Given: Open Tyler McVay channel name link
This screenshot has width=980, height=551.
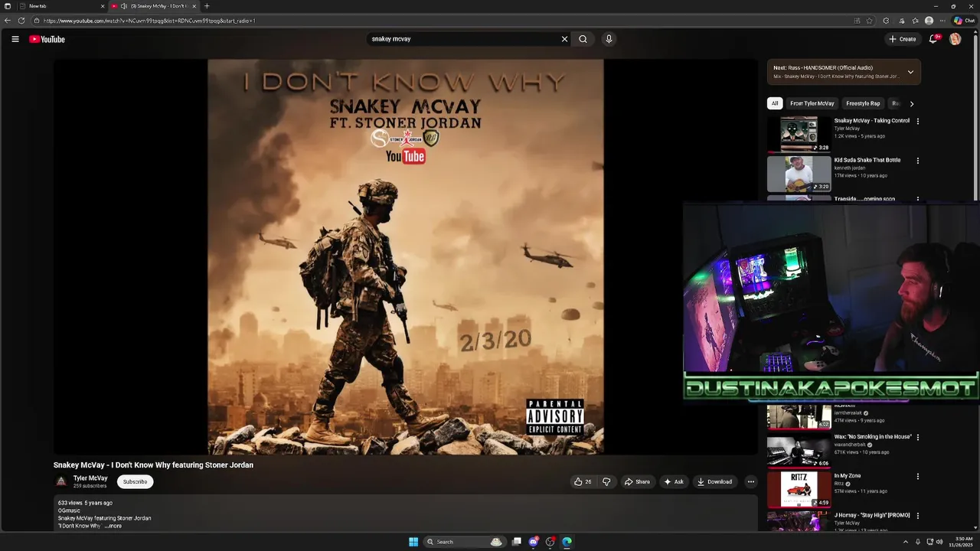Looking at the screenshot, I should point(90,478).
